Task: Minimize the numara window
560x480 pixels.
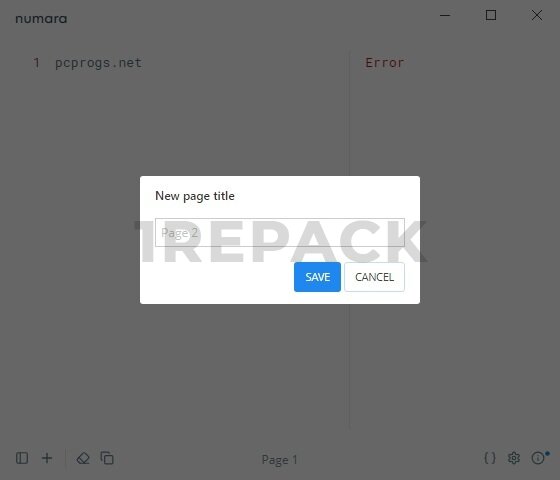Action: 445,15
